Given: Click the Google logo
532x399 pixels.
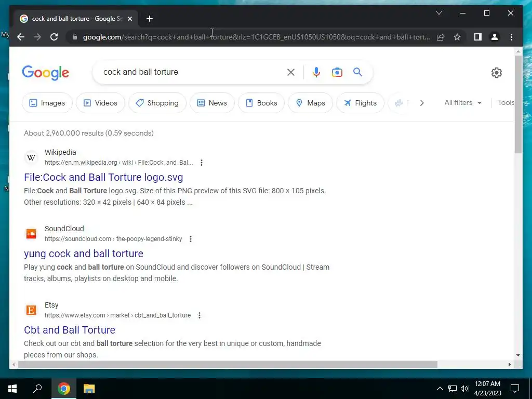Looking at the screenshot, I should (x=46, y=73).
